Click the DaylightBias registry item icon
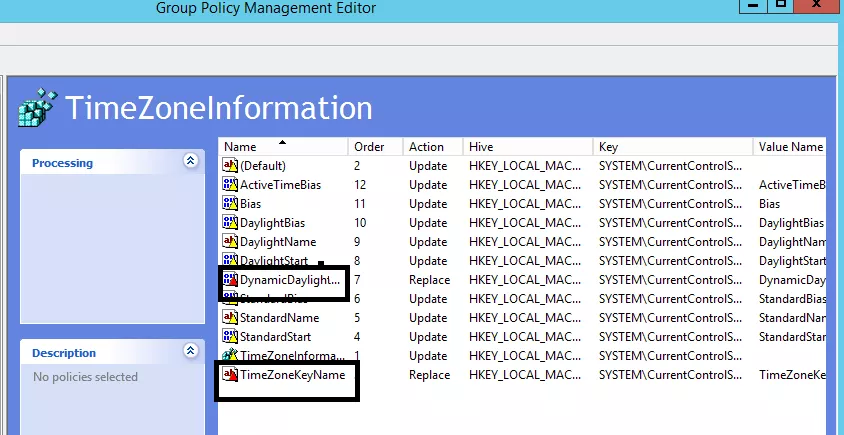 230,222
